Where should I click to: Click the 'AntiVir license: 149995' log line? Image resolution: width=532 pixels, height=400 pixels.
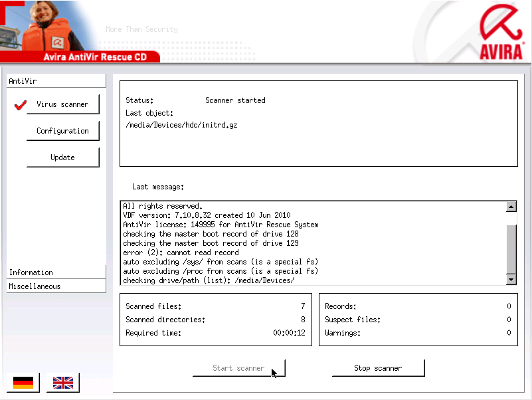click(221, 225)
